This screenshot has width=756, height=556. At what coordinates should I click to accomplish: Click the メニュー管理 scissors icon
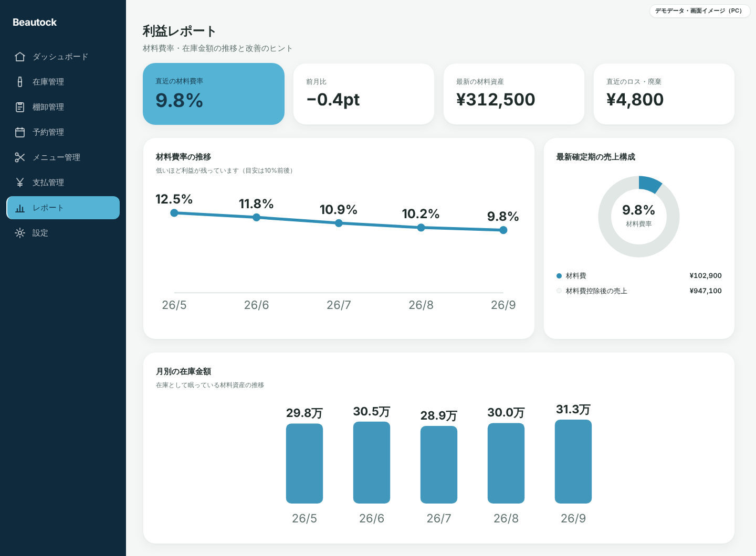(x=20, y=157)
